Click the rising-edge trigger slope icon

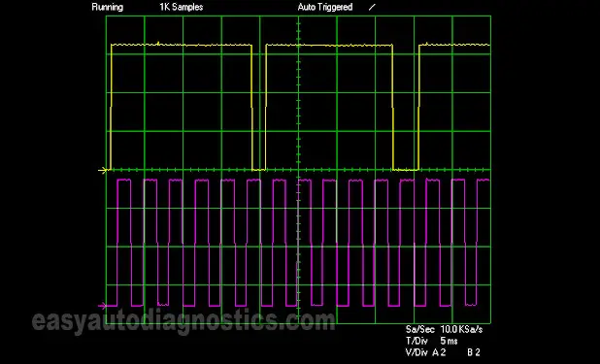click(x=372, y=7)
